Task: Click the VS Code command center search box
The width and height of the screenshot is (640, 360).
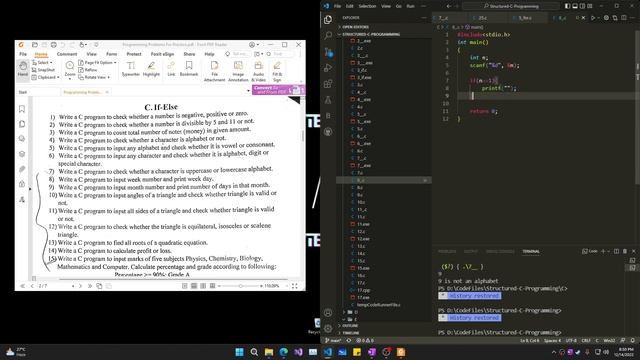Action: click(x=511, y=6)
